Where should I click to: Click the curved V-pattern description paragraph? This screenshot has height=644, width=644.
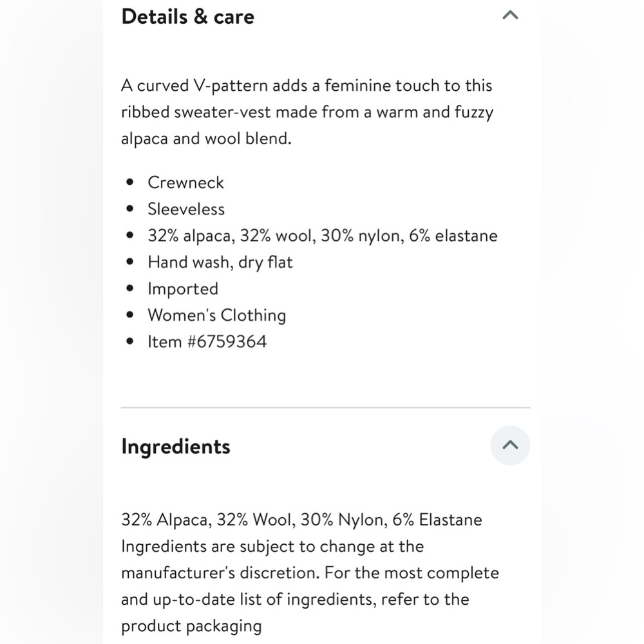307,111
